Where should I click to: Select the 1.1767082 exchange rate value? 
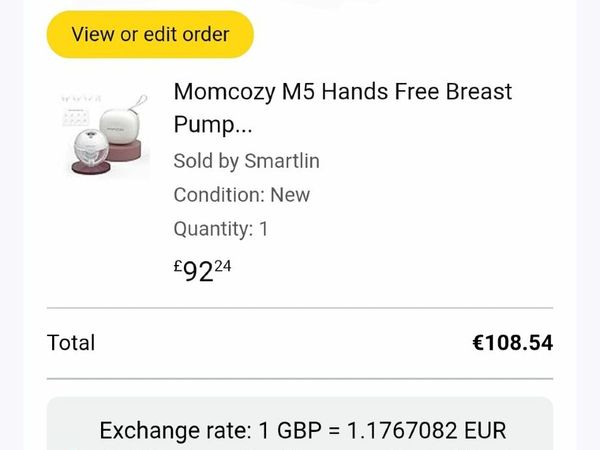(x=402, y=430)
